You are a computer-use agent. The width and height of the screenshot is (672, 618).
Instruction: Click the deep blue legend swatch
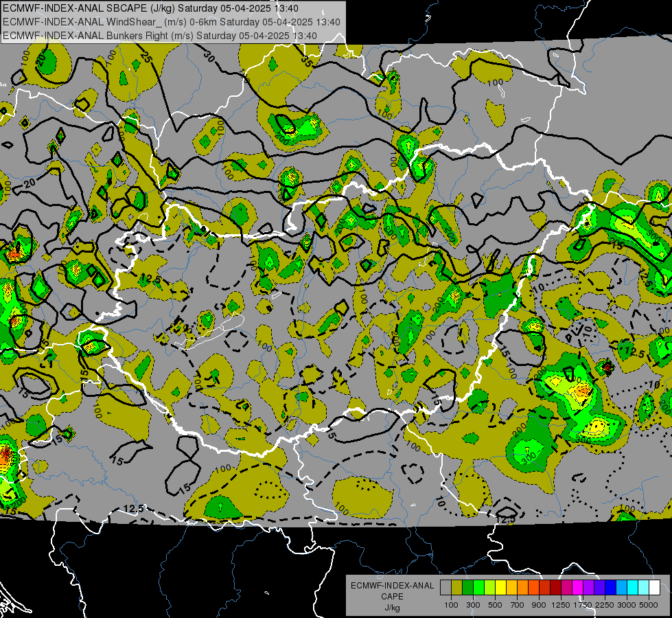coord(611,587)
